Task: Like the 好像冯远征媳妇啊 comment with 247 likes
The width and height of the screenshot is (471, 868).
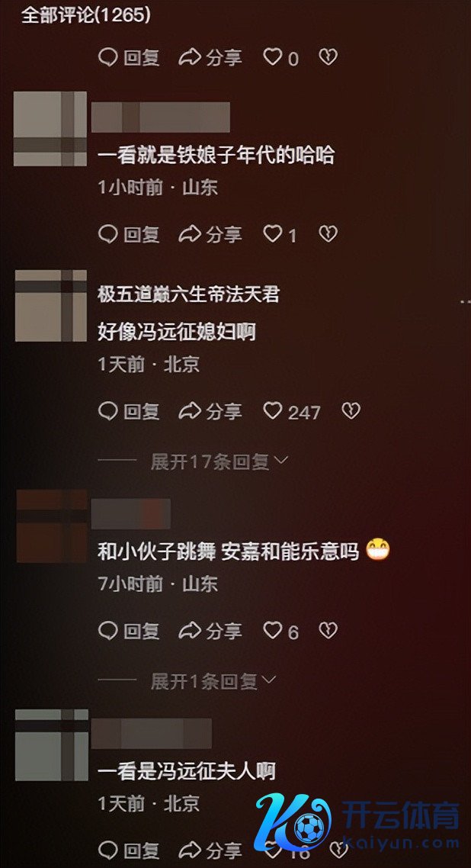Action: (x=291, y=411)
